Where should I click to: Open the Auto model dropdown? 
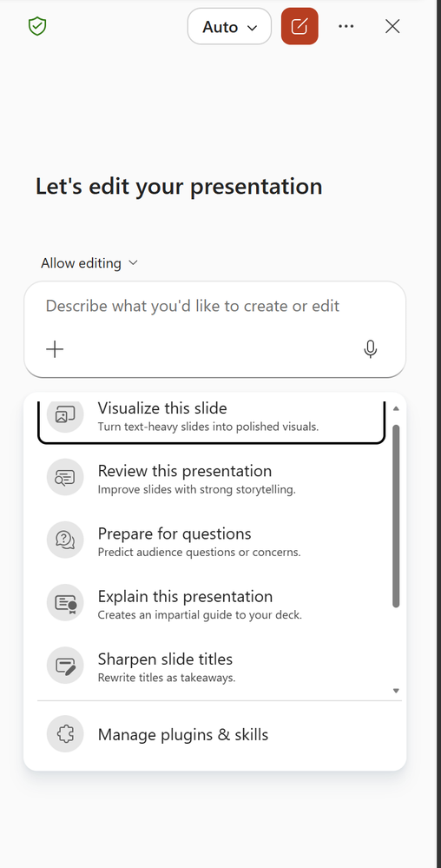229,26
